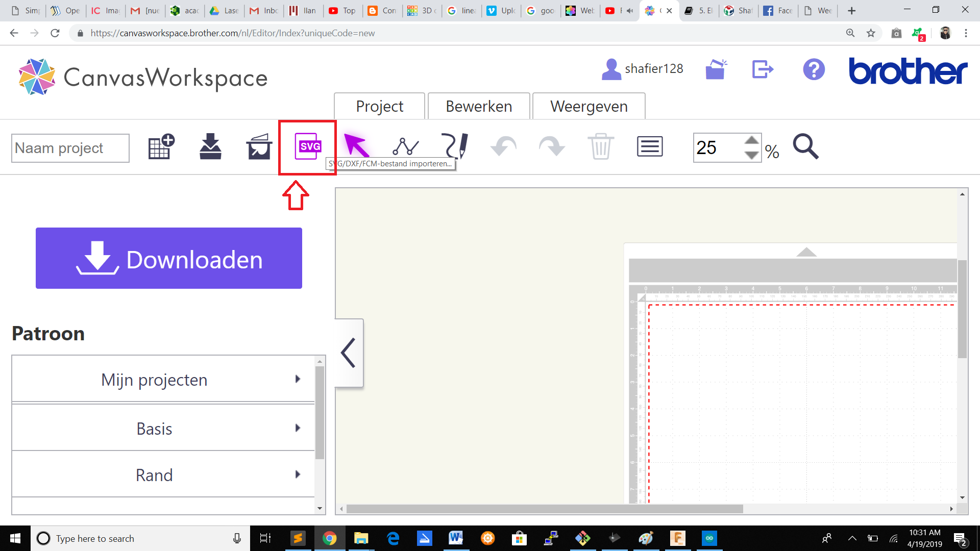This screenshot has width=980, height=551.
Task: Increase zoom percentage with up arrow
Action: (751, 140)
